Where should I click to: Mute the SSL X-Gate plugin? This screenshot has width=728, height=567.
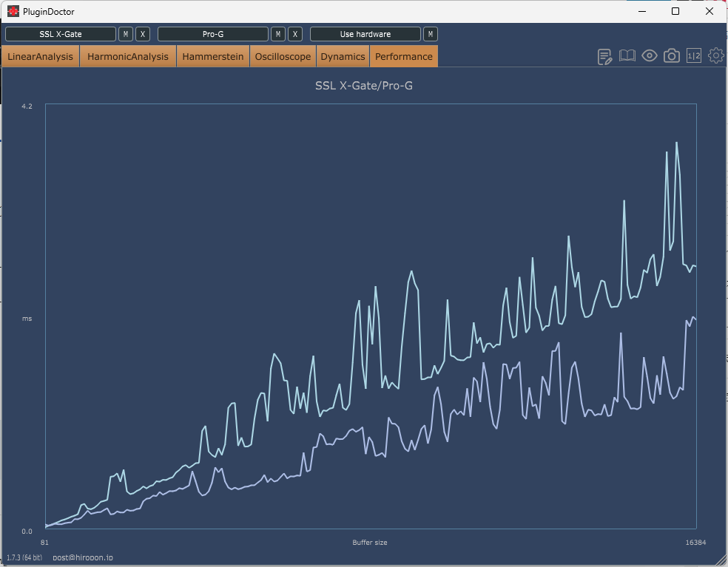[126, 34]
